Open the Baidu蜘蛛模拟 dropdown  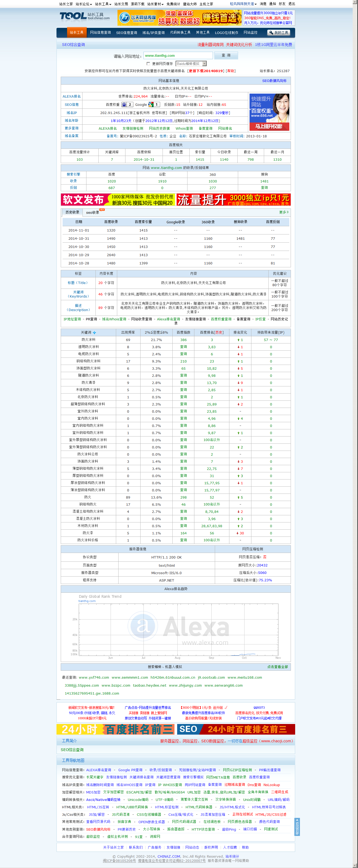(x=191, y=63)
